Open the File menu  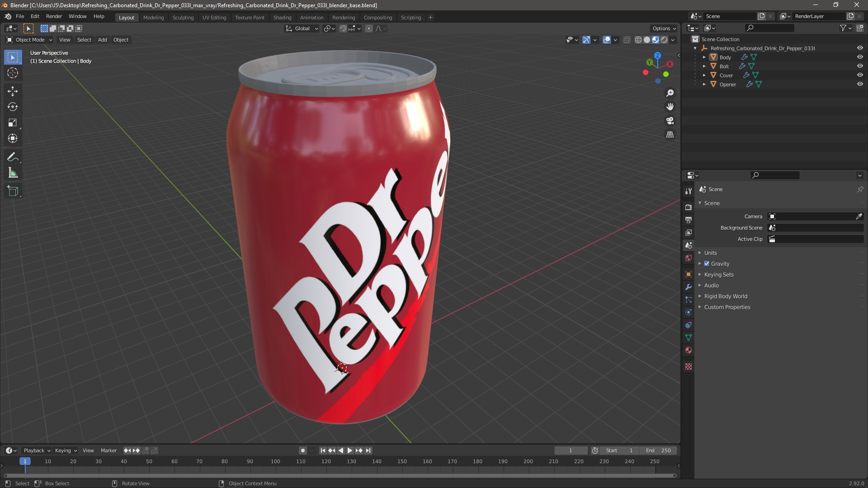tap(20, 16)
